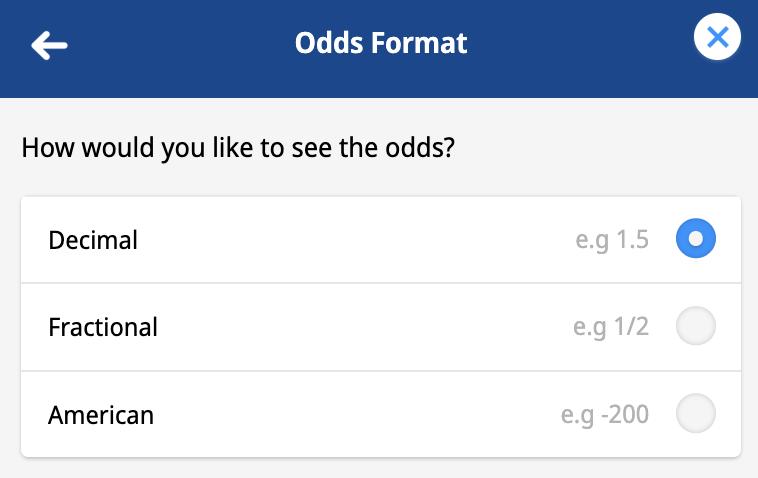Click the divider line between Fractional and American
This screenshot has width=758, height=478.
click(x=381, y=371)
